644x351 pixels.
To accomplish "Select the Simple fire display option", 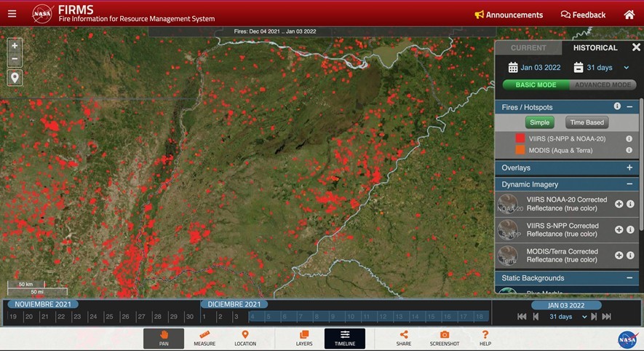I will click(539, 122).
